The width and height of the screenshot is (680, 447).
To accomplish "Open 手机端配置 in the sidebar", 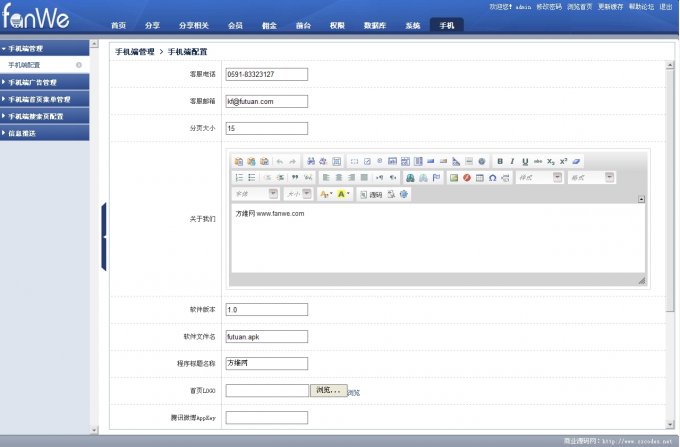I will coord(24,65).
